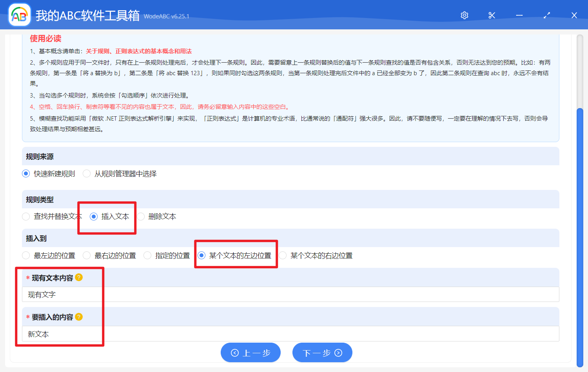Select the 插入文本 rule type
Image resolution: width=588 pixels, height=372 pixels.
93,216
